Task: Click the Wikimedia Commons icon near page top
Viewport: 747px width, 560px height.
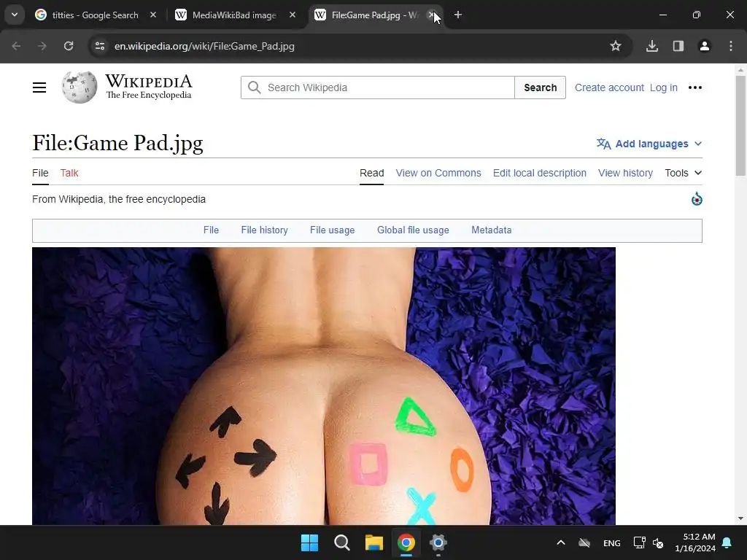Action: pos(697,199)
